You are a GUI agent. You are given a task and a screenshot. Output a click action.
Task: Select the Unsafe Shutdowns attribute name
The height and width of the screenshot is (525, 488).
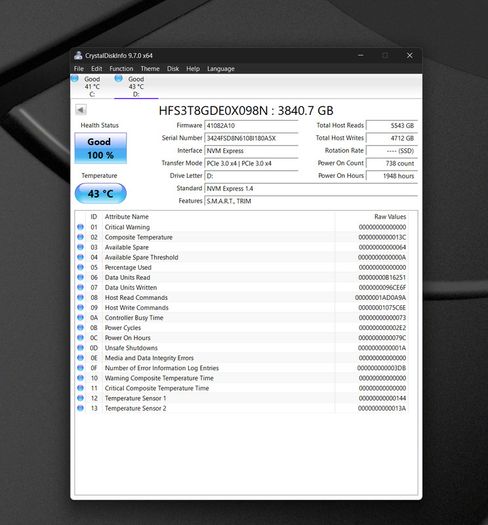click(131, 348)
